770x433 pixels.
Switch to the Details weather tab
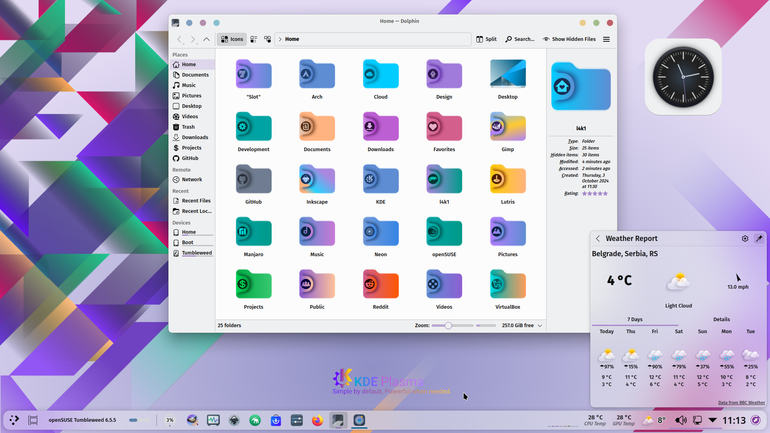(x=721, y=320)
